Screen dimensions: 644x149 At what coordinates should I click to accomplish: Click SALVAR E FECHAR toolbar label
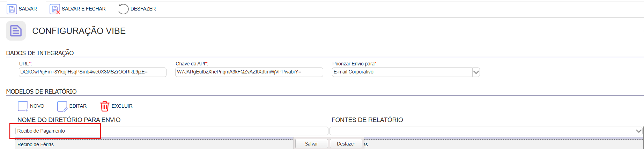click(x=84, y=9)
